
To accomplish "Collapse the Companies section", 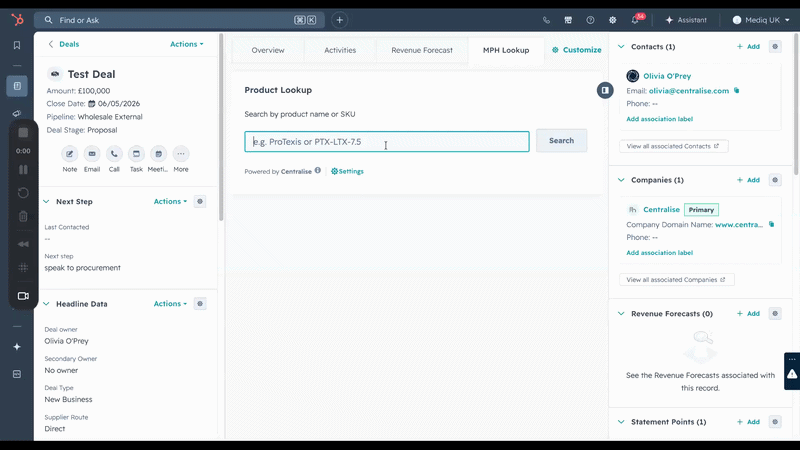I will [621, 180].
